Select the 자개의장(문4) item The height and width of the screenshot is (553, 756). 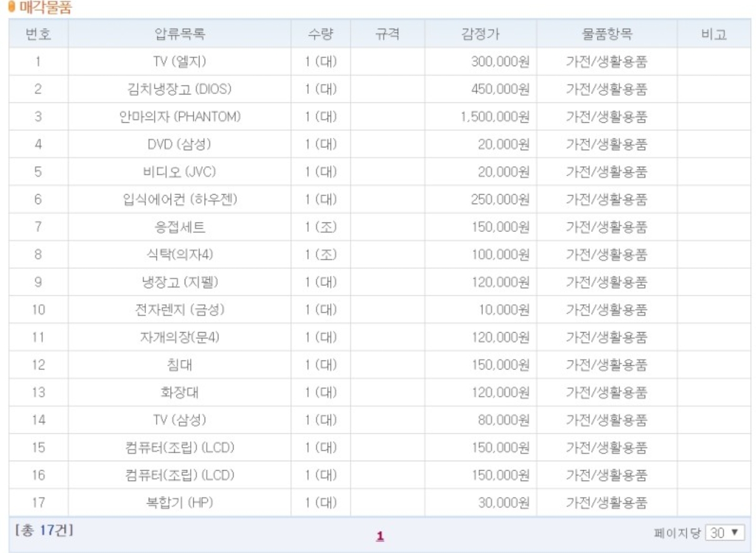180,337
